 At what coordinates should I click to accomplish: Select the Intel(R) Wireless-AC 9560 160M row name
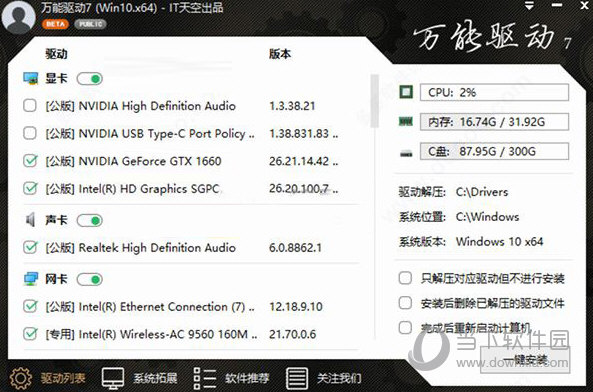coord(151,334)
